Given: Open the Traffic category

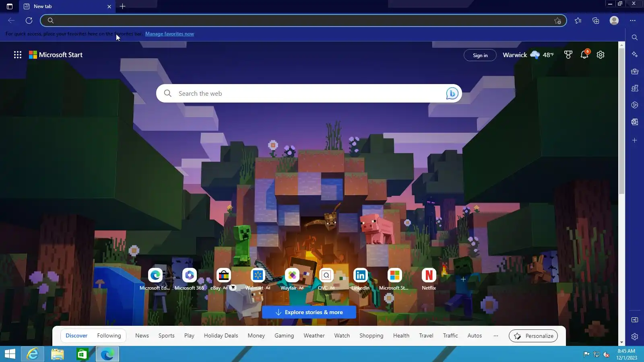Looking at the screenshot, I should (x=450, y=335).
